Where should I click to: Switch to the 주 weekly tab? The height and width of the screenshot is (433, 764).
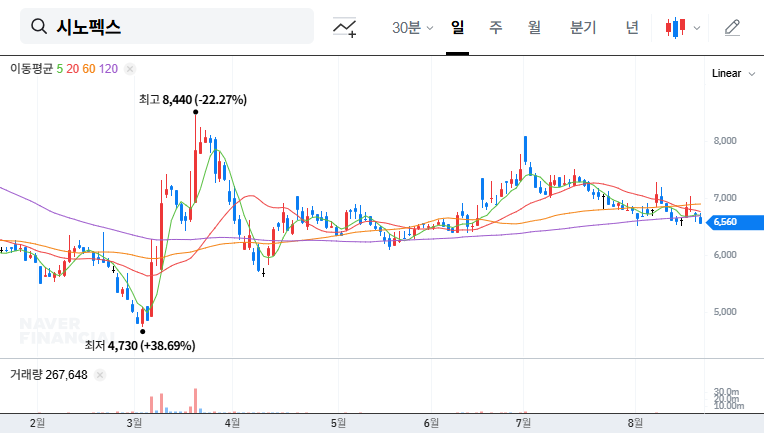(495, 27)
